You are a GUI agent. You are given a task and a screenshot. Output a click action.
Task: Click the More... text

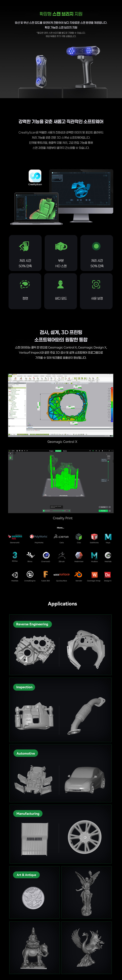[x=60, y=528]
